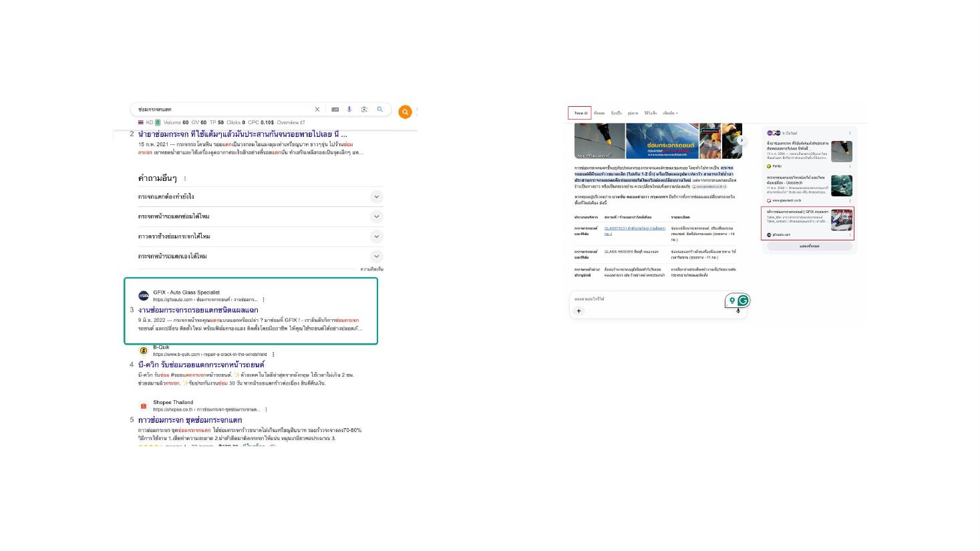Expand question กระจกแตกต้องทำยังไง

(261, 196)
